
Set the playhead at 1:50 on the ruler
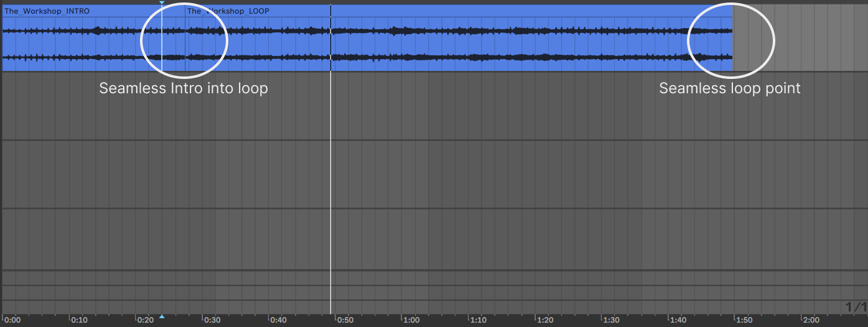pos(744,321)
